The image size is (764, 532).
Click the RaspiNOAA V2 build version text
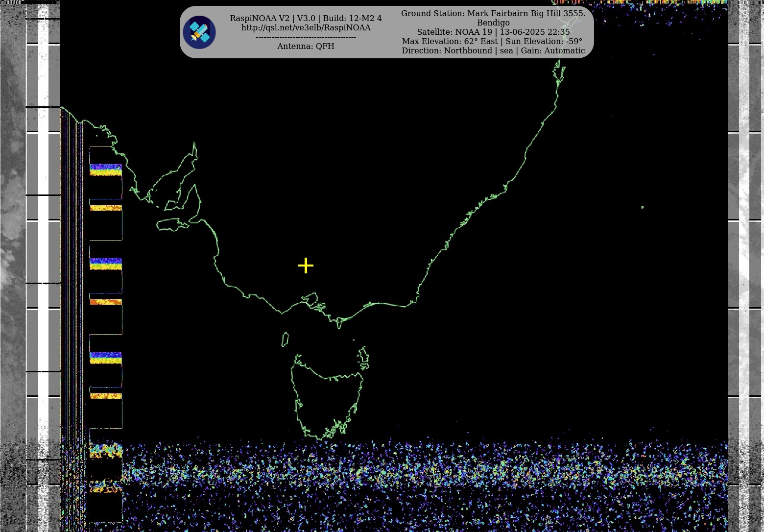(x=306, y=19)
